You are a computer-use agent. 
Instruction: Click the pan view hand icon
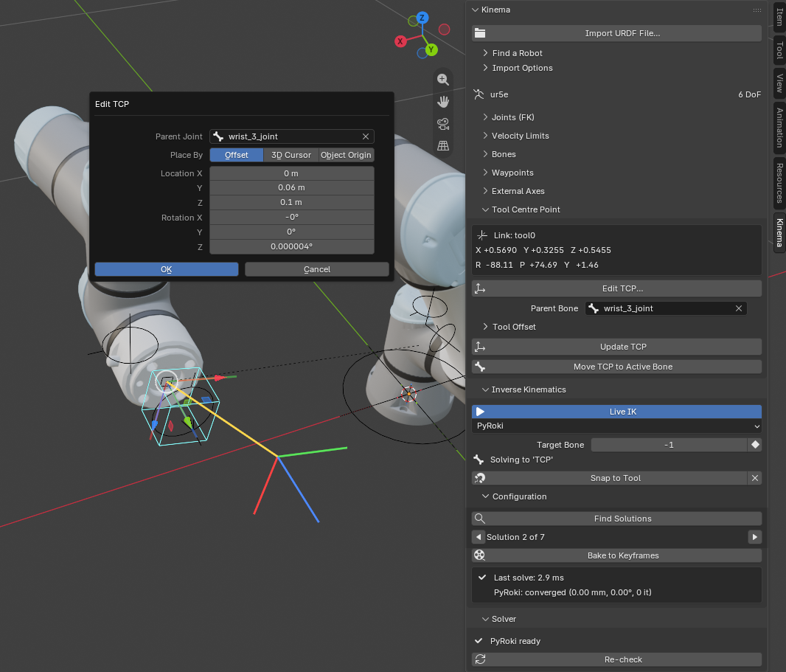443,102
